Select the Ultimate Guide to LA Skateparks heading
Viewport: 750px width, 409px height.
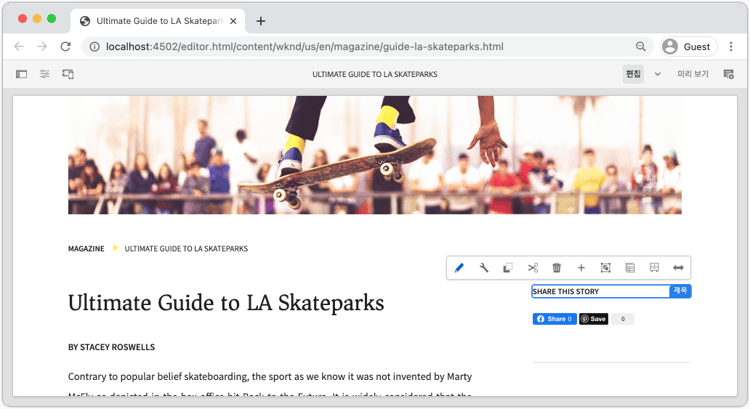click(x=226, y=303)
